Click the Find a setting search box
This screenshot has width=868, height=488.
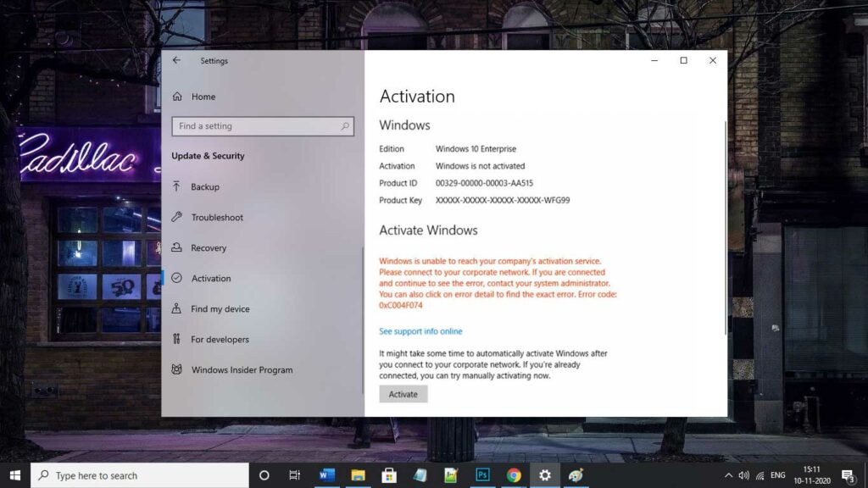(x=254, y=125)
